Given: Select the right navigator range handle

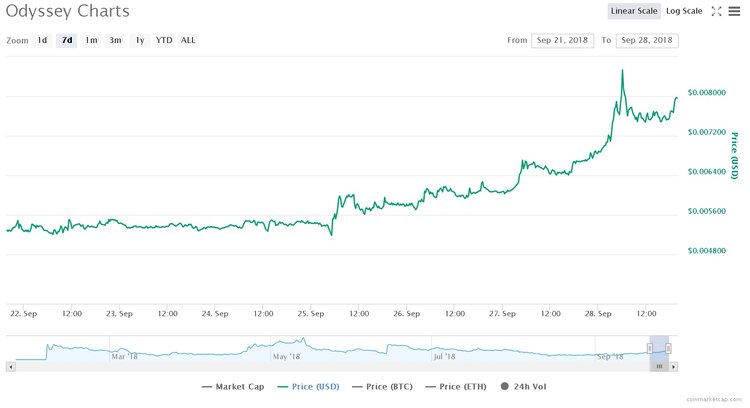Looking at the screenshot, I should 668,348.
